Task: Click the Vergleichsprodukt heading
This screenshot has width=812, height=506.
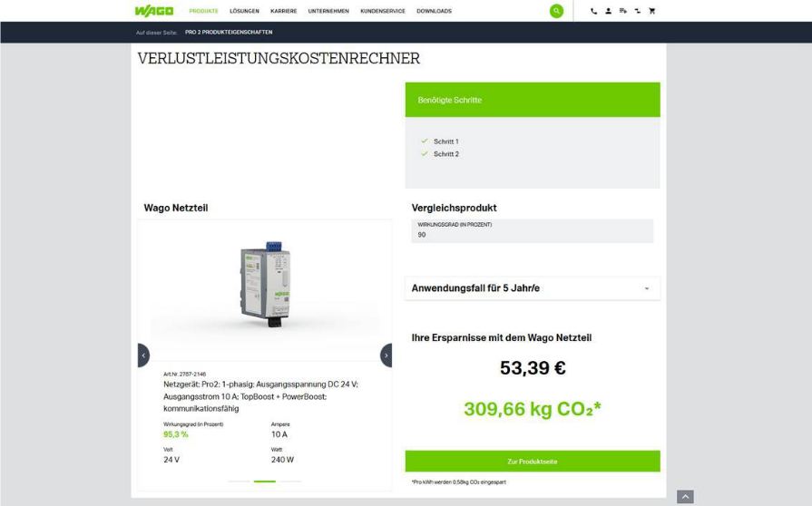Action: [454, 208]
